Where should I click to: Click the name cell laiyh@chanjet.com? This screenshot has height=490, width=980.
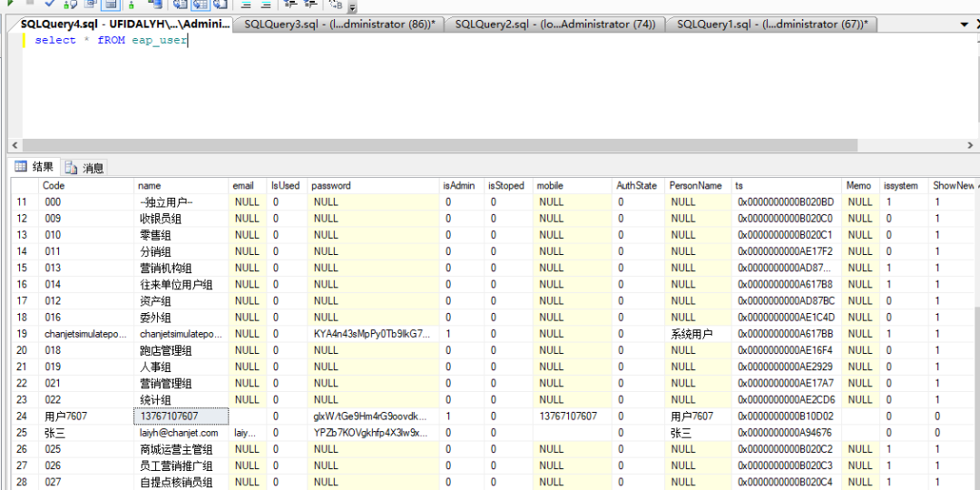(181, 433)
